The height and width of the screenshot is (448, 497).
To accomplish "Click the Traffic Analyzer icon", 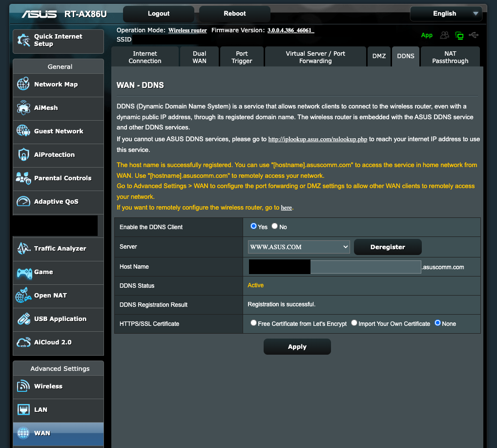I will (x=23, y=249).
